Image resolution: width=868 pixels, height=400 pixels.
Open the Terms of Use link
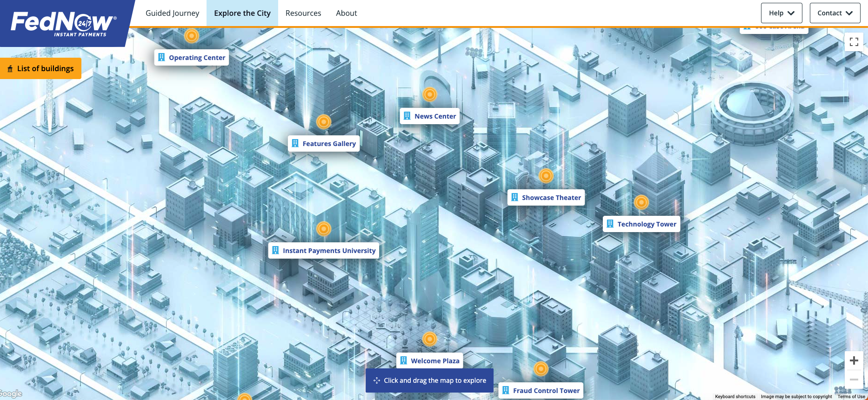click(x=851, y=397)
